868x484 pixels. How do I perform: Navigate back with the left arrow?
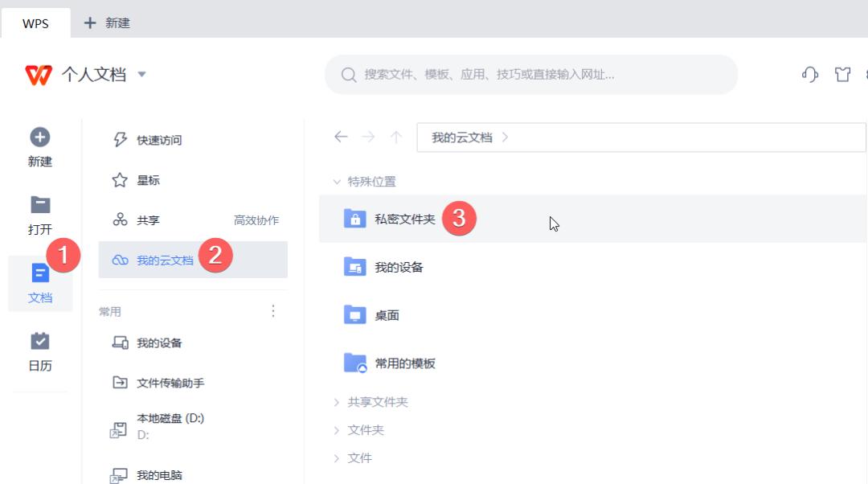click(x=341, y=137)
